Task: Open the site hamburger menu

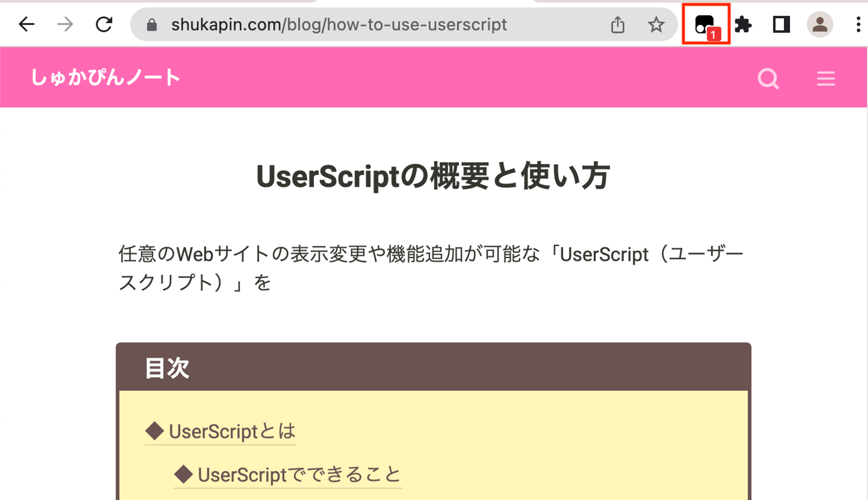Action: [825, 79]
